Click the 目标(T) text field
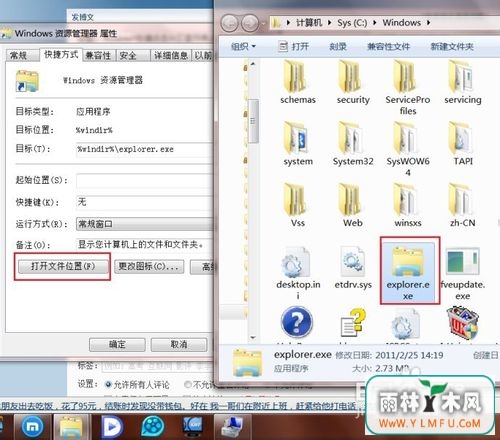This screenshot has height=440, width=500. (144, 149)
